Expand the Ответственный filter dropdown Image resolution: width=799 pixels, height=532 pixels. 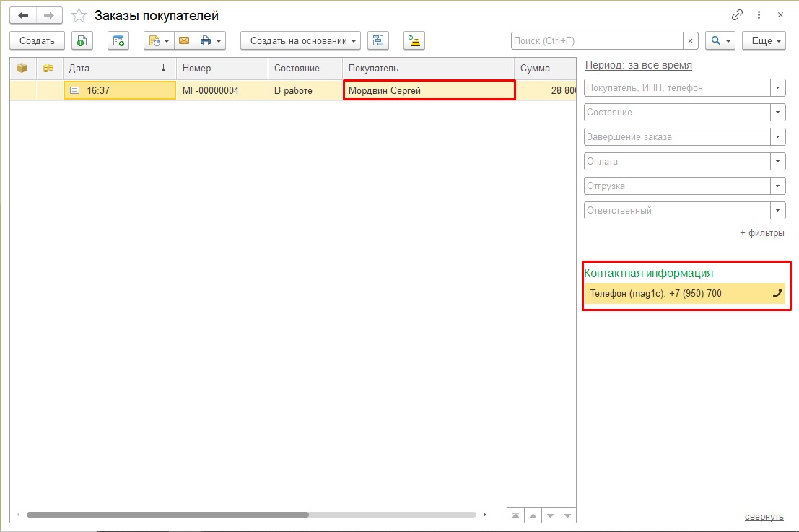tap(777, 211)
